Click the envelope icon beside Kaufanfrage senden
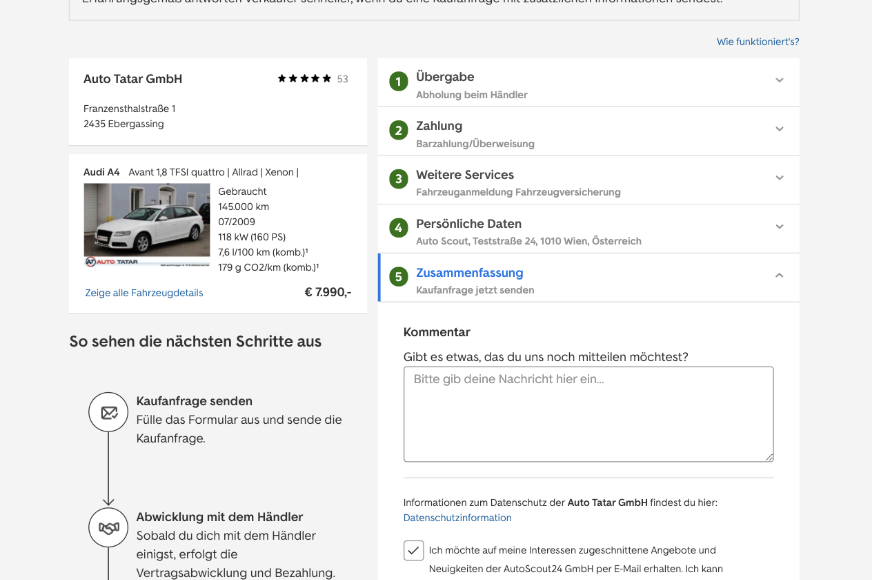This screenshot has width=872, height=580. pyautogui.click(x=108, y=412)
